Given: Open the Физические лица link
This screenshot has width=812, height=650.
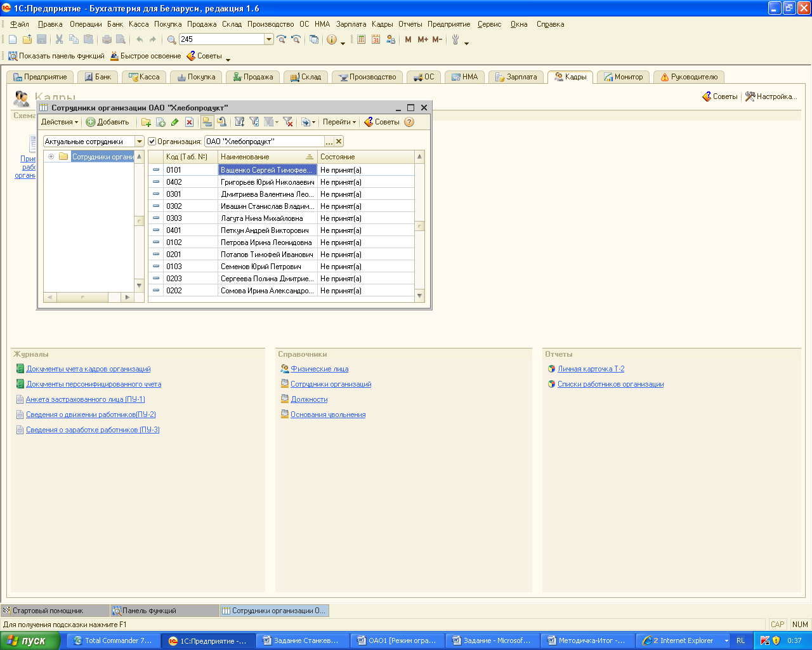Looking at the screenshot, I should pos(319,369).
